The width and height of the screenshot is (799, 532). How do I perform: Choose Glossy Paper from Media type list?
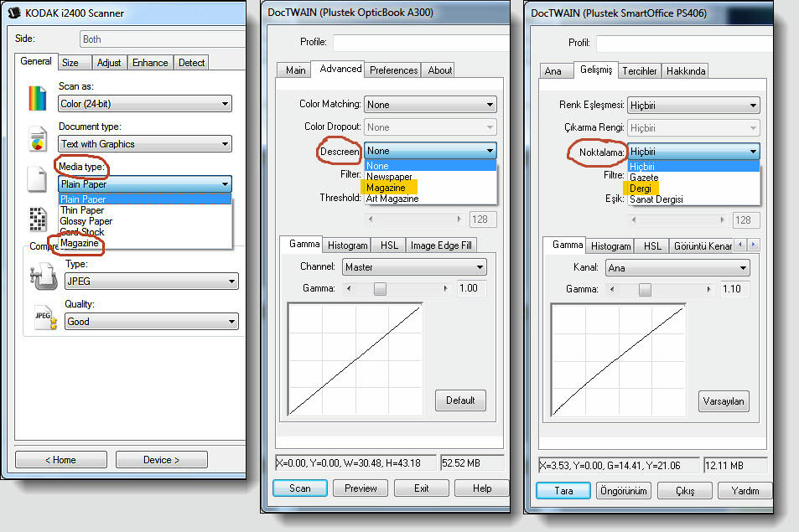point(86,221)
